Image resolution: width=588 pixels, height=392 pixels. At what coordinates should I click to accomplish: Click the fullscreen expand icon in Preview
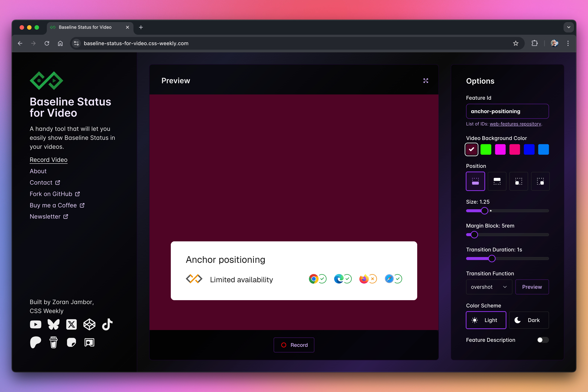(x=425, y=80)
